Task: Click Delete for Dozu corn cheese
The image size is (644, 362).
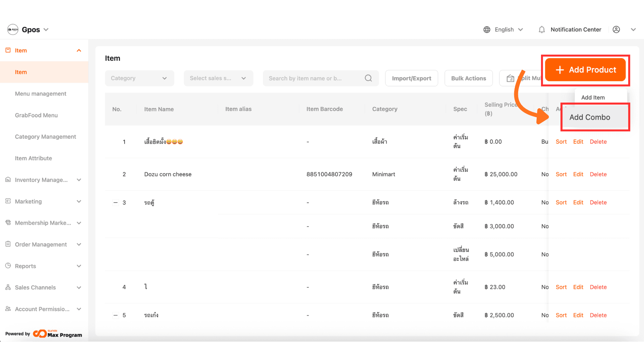Action: (x=598, y=174)
